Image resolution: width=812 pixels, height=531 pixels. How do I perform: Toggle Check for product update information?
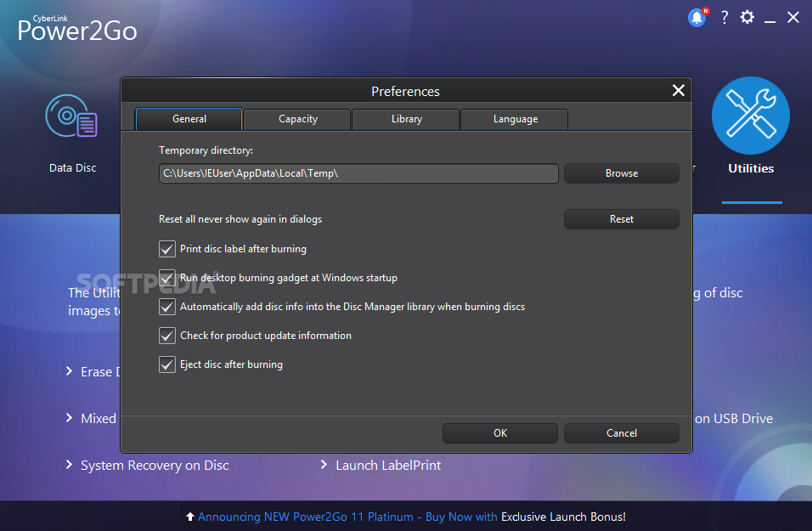pyautogui.click(x=166, y=336)
